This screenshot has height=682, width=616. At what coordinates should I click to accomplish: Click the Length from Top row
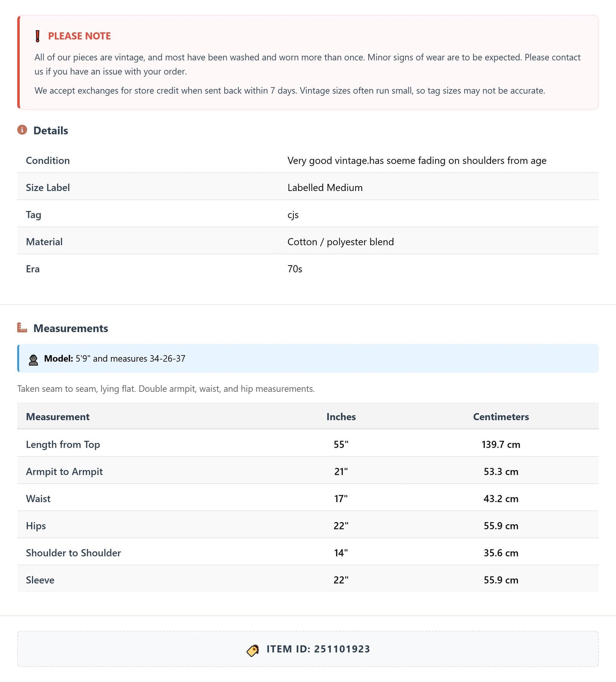(308, 443)
